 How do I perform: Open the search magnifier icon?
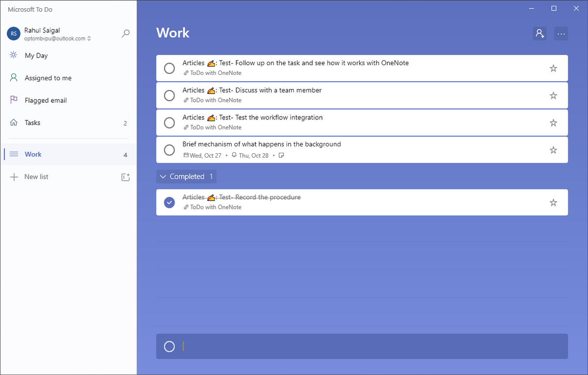126,33
